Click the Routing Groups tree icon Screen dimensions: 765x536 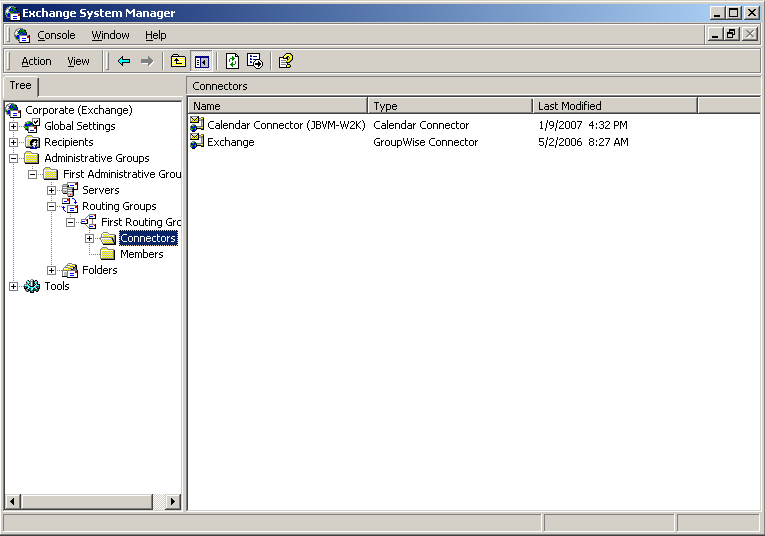tap(70, 206)
